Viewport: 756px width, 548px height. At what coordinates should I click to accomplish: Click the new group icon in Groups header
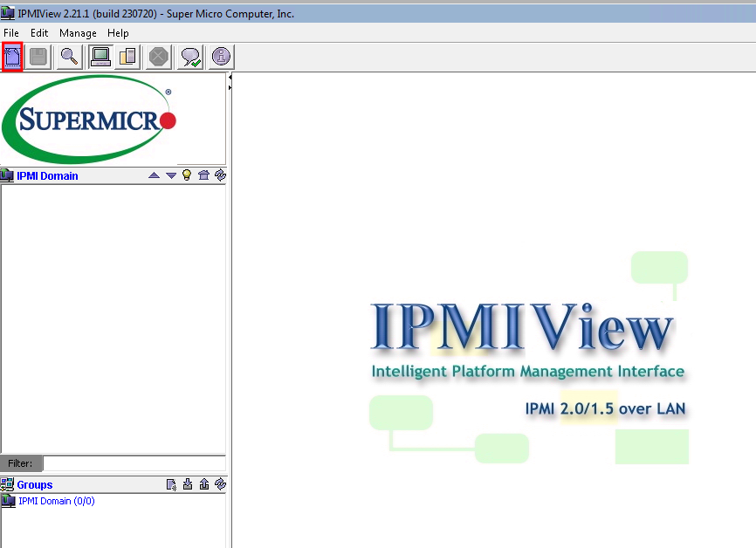click(171, 484)
